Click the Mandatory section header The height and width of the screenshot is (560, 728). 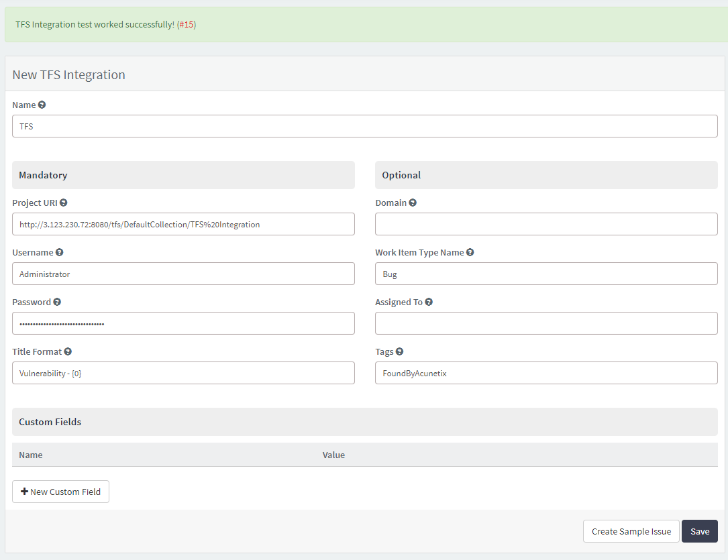(x=183, y=175)
